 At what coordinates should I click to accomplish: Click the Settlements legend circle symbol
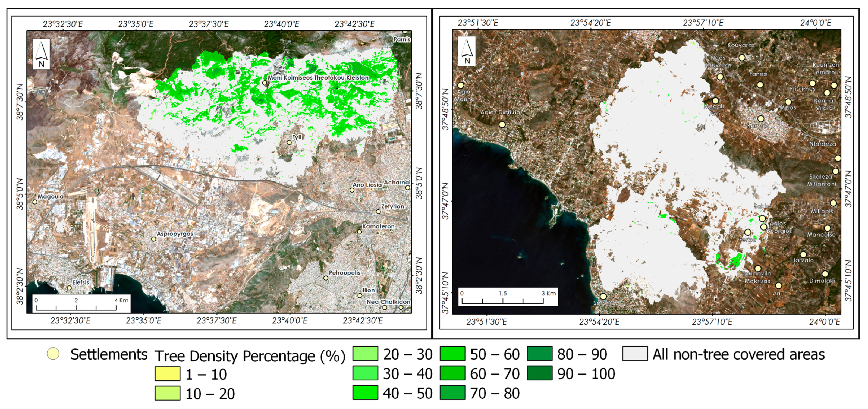(53, 354)
